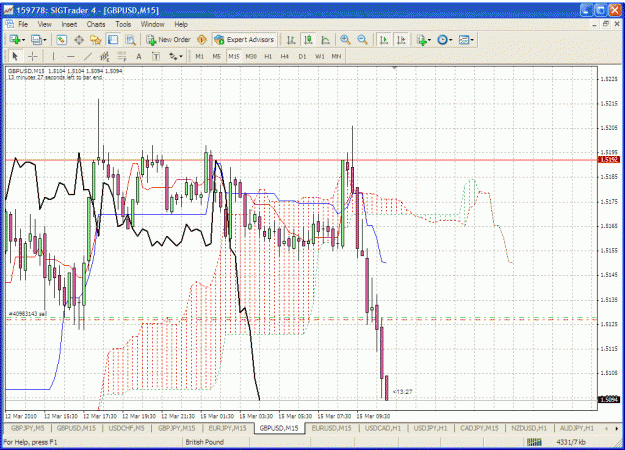Select the horizontal line tool
Screen dimensions: 625x450
71,57
